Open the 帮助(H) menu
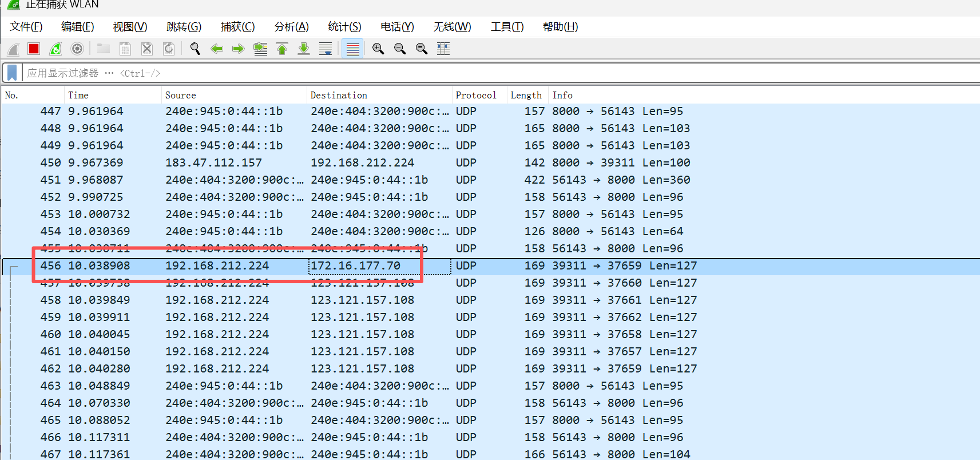Image resolution: width=980 pixels, height=460 pixels. pos(561,27)
